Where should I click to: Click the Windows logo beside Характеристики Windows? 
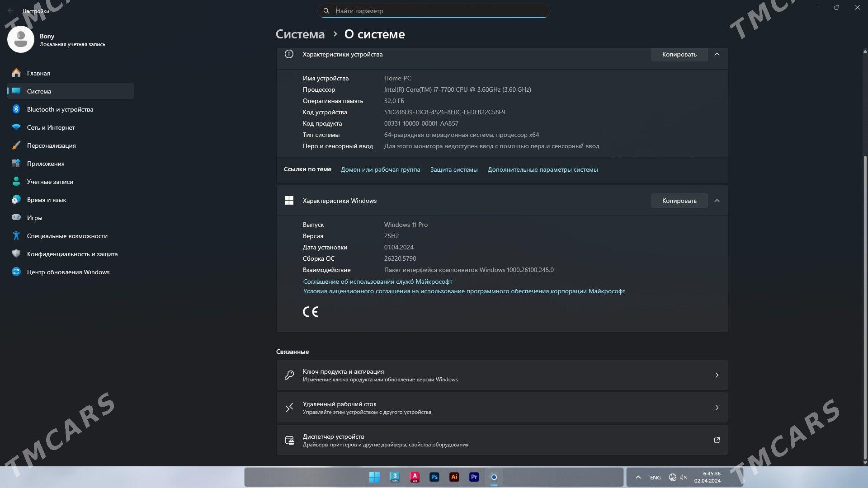coord(289,201)
